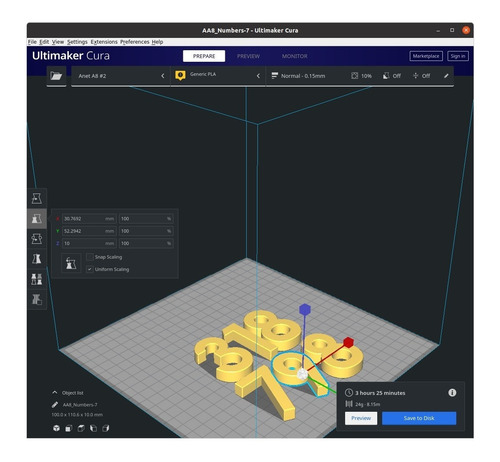The height and width of the screenshot is (462, 500).
Task: Edit the Z size mm field
Action: (89, 243)
